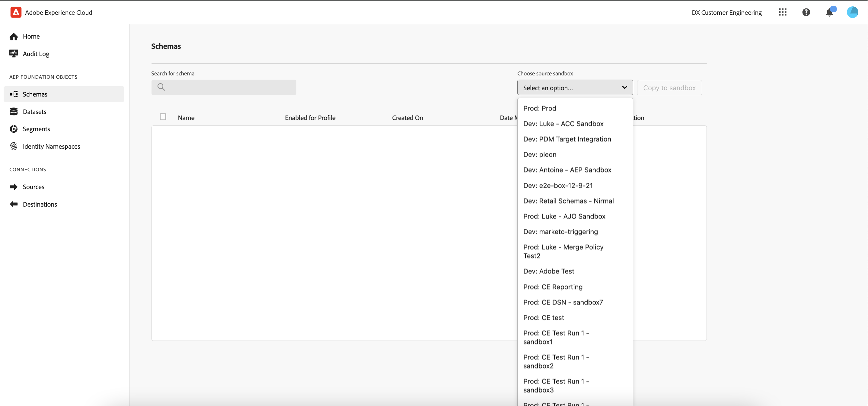Choose Dev: Antoine - AEP Sandbox
This screenshot has height=406, width=868.
pos(575,170)
